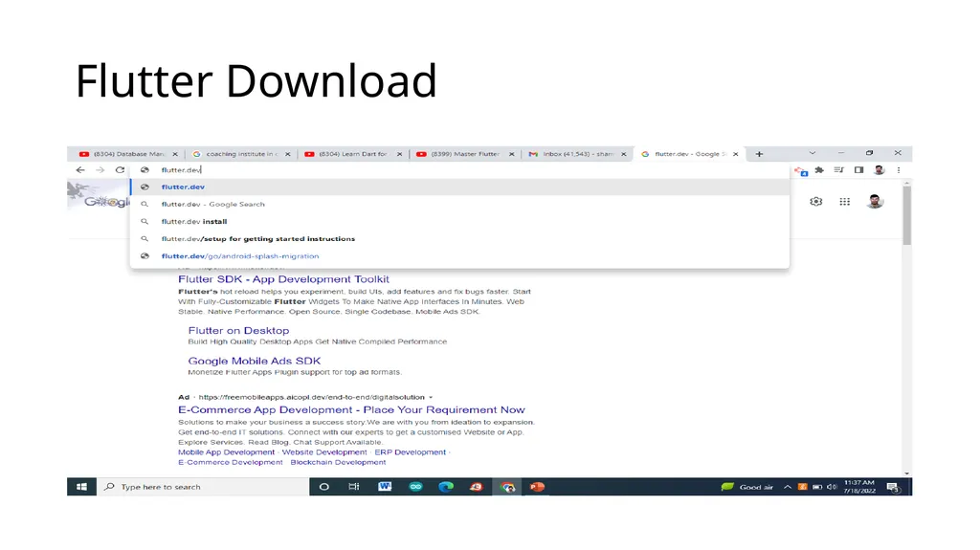The image size is (980, 550).
Task: Select the flutter.dev URL suggestion
Action: tap(460, 187)
